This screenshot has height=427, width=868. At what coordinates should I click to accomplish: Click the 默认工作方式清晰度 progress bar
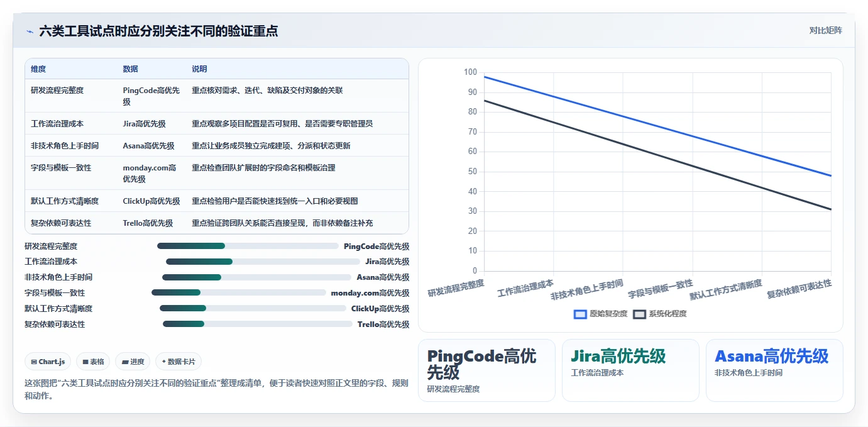(253, 308)
